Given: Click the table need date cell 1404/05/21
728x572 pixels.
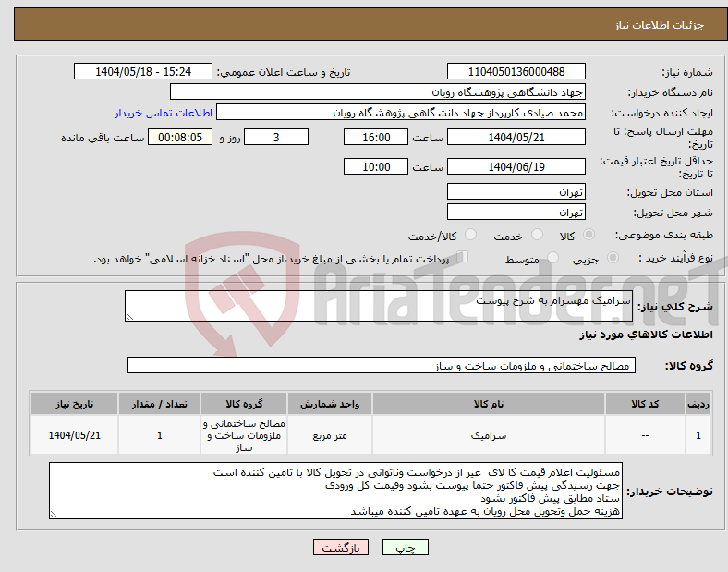Looking at the screenshot, I should (74, 435).
